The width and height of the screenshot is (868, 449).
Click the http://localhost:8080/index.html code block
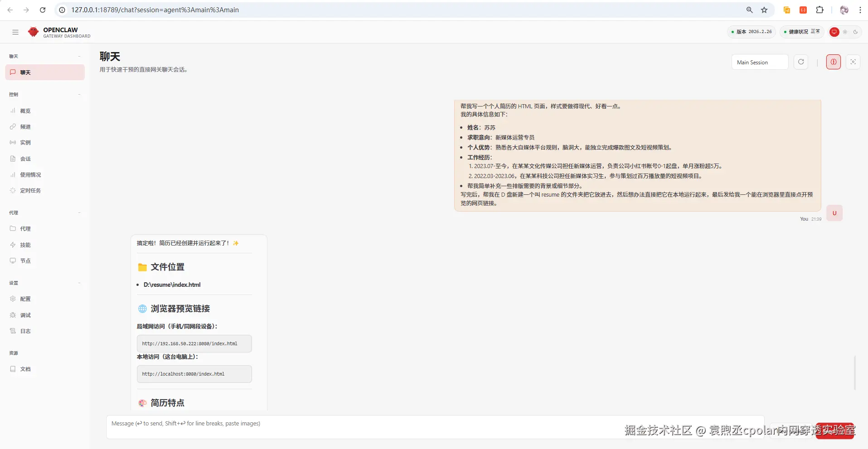[x=194, y=374]
